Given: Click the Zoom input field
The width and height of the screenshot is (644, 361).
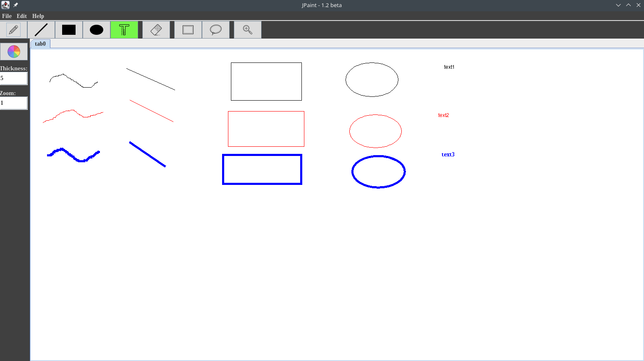Looking at the screenshot, I should [13, 103].
